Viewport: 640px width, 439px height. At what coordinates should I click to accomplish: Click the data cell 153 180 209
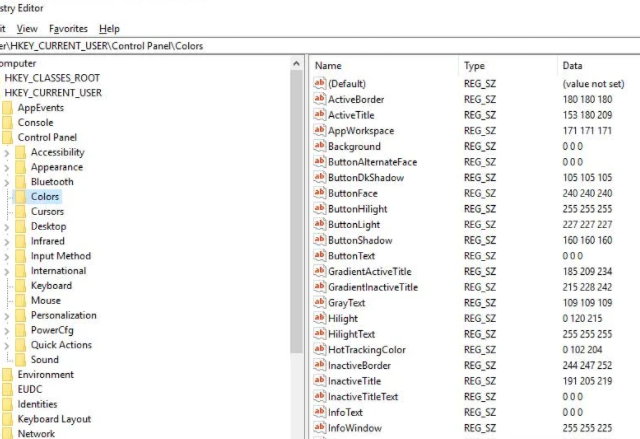[x=587, y=115]
